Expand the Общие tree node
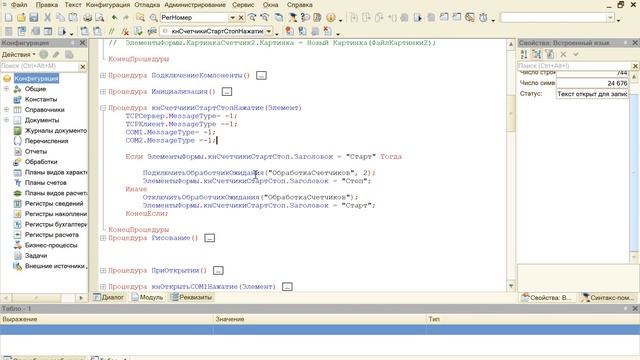Viewport: 640px width, 360px height. point(6,89)
